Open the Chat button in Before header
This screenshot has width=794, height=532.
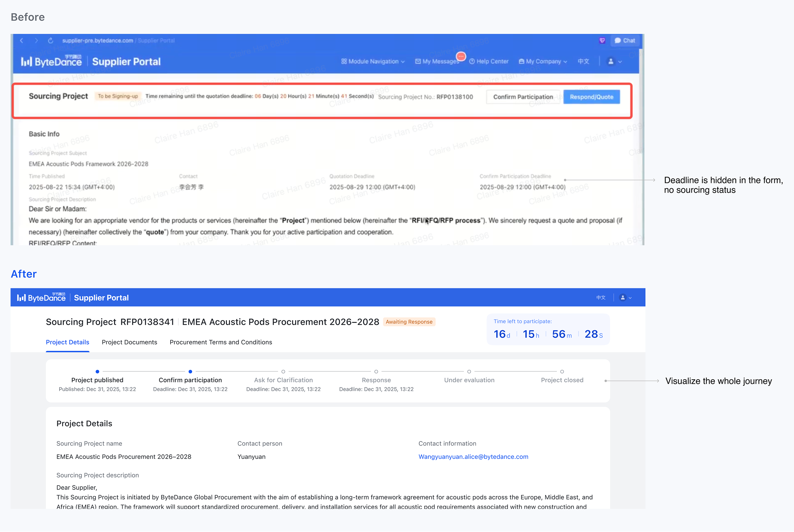pos(625,41)
